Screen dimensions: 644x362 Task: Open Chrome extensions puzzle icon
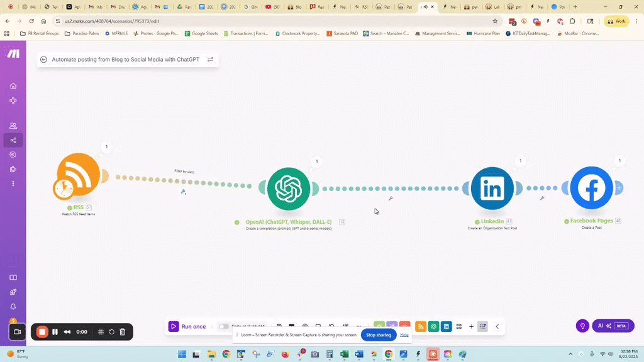tap(572, 21)
